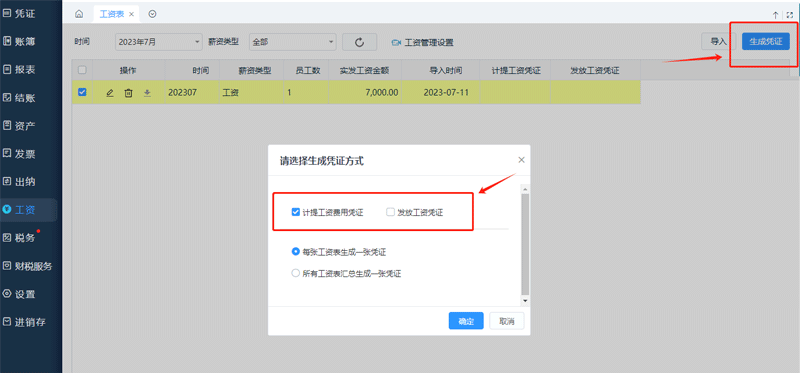Click the 2023-07-11 import date cell

click(x=441, y=93)
